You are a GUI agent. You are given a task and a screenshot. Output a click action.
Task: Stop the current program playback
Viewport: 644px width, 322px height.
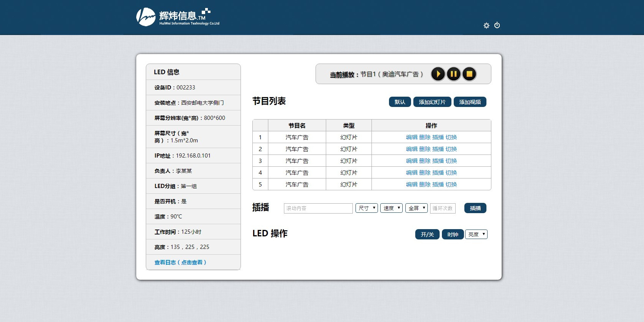pos(469,74)
